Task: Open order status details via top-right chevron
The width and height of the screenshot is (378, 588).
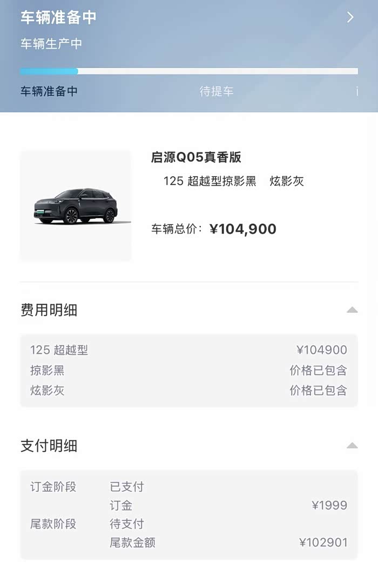Action: [x=350, y=17]
